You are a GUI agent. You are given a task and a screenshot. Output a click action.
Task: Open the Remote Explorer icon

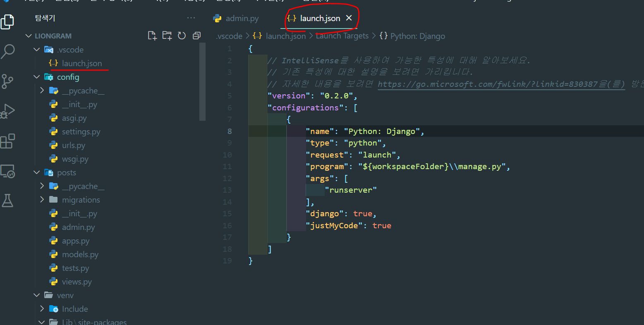[x=7, y=171]
